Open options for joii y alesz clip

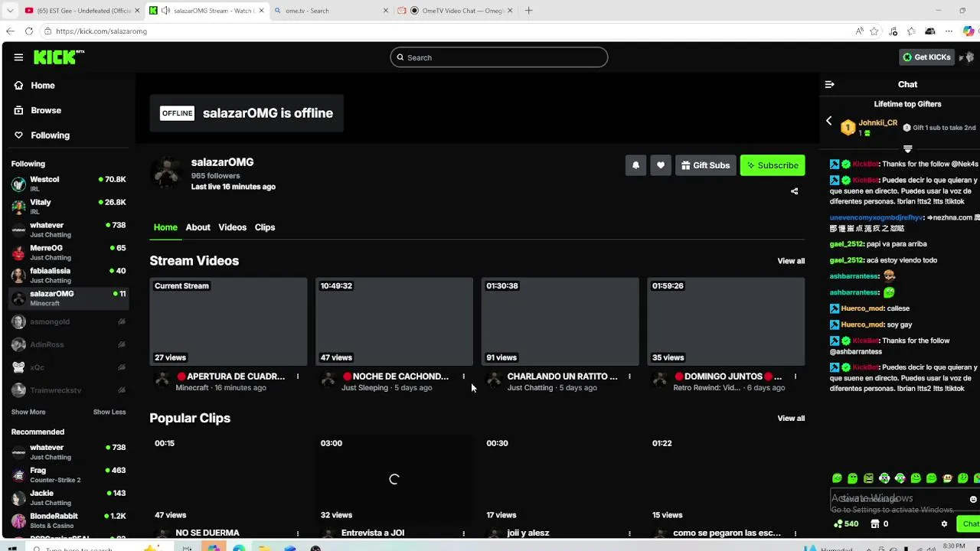629,533
